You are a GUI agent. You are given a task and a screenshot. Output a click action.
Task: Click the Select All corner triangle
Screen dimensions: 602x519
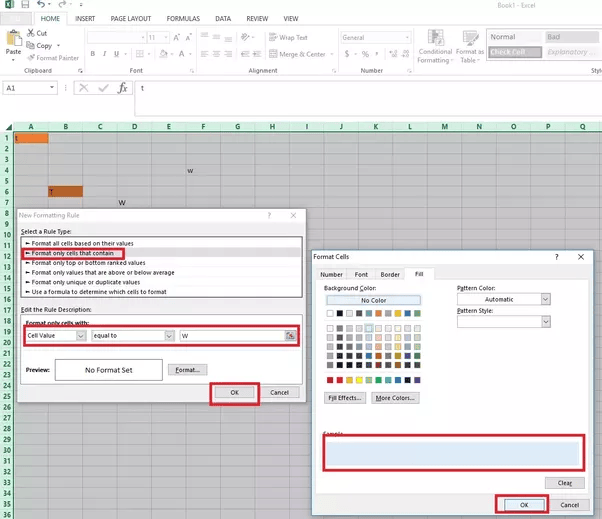click(x=9, y=127)
